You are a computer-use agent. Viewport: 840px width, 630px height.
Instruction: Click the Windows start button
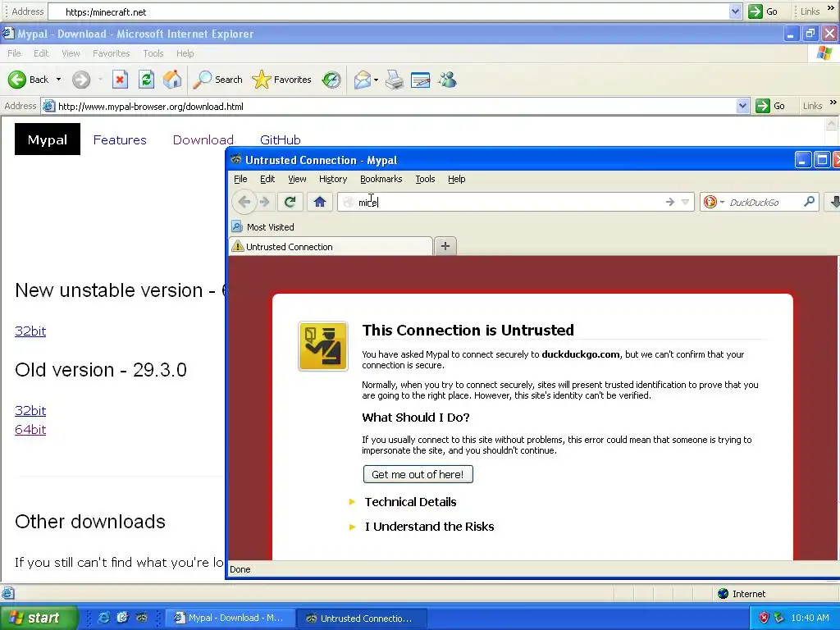pyautogui.click(x=39, y=618)
